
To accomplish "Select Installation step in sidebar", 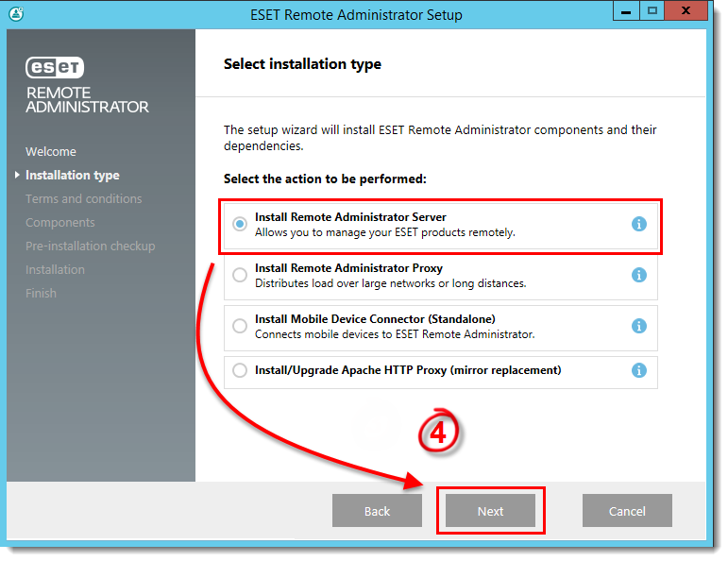I will tap(55, 270).
